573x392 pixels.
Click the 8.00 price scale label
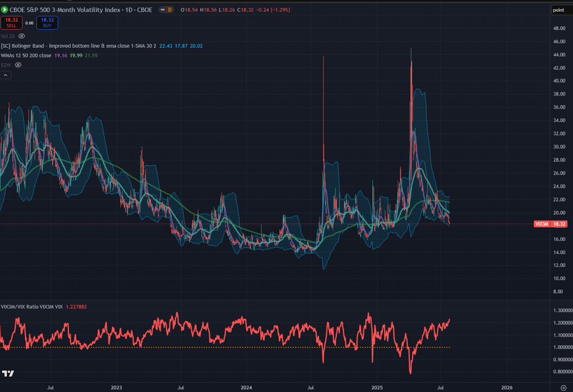tap(558, 292)
